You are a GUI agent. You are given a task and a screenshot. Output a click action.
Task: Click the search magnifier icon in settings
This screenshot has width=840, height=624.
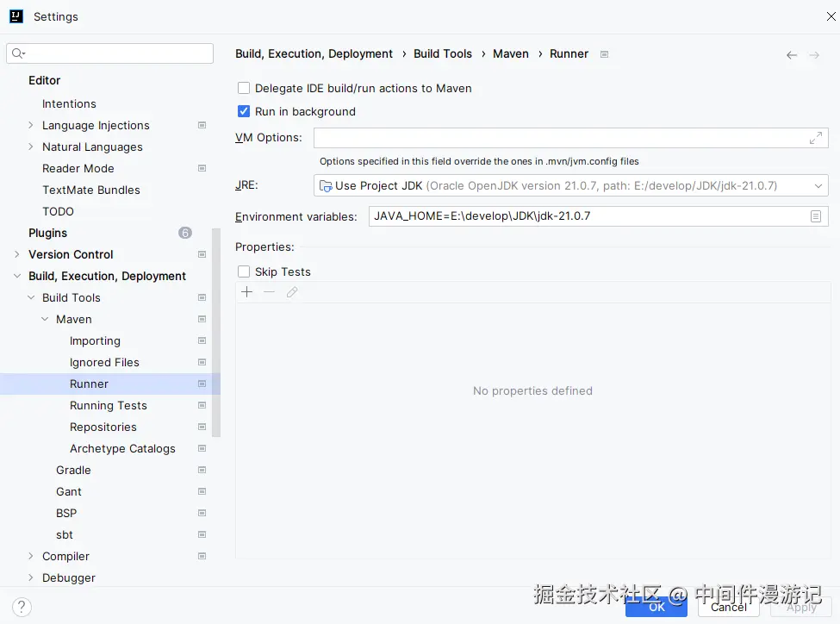(x=18, y=53)
